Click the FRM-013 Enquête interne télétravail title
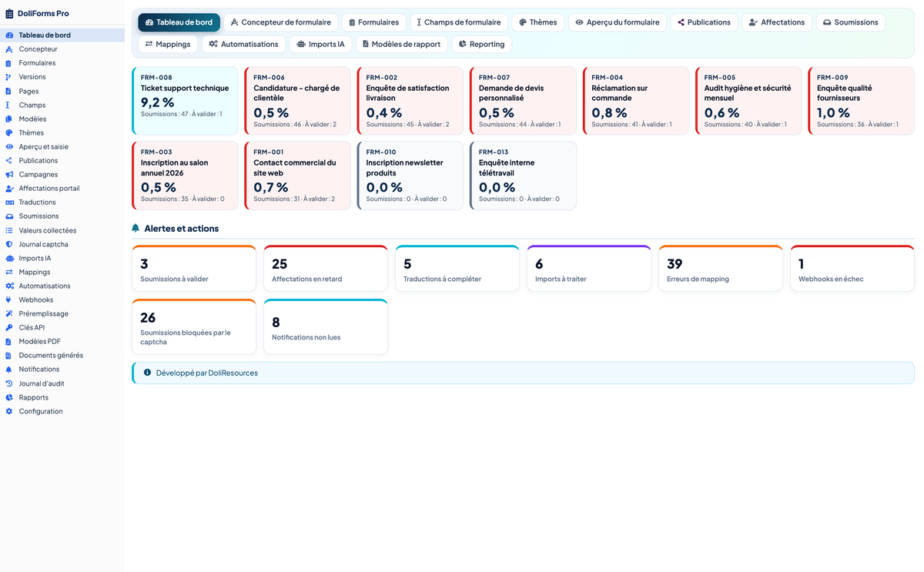924x572 pixels. coord(507,168)
